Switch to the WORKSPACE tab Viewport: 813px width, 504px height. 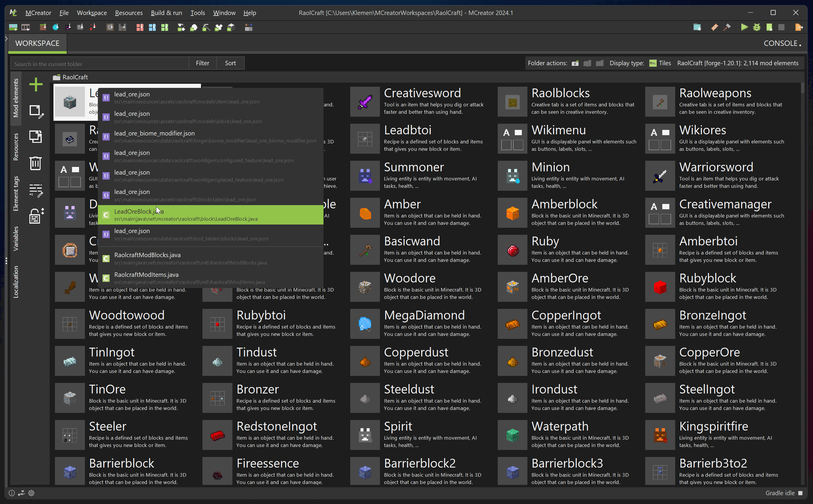tap(37, 43)
